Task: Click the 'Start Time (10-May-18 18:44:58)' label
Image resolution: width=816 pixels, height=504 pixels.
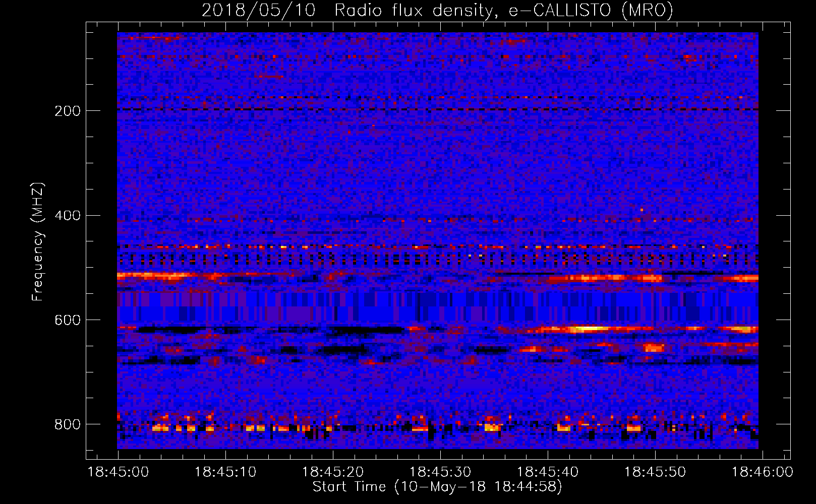Action: 437,487
